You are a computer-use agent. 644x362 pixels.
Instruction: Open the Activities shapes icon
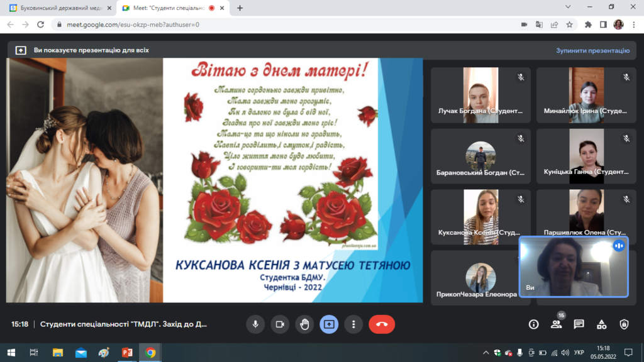(x=601, y=324)
